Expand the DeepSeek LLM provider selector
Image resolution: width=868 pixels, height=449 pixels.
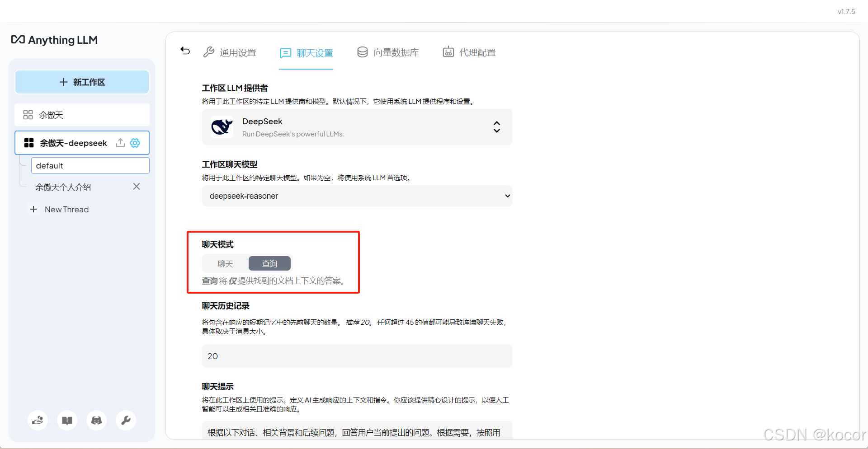357,127
